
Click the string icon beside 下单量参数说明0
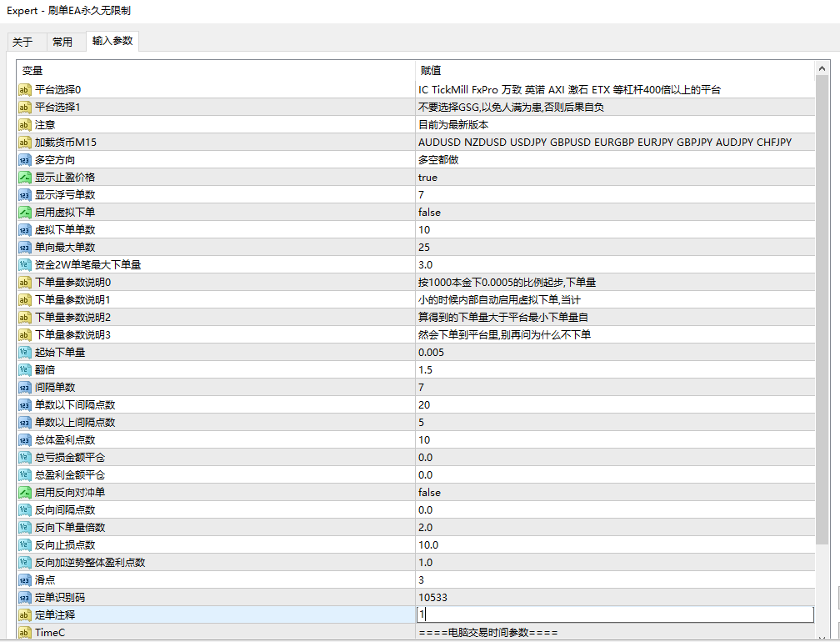(25, 283)
